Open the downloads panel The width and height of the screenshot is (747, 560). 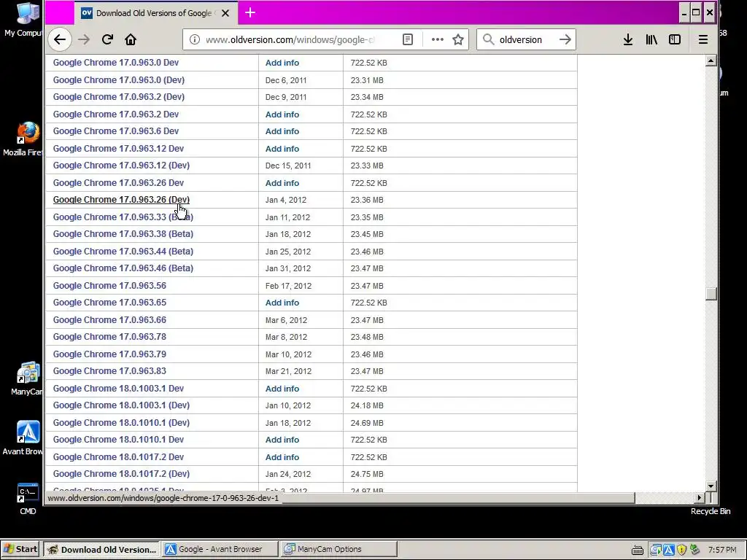[628, 39]
